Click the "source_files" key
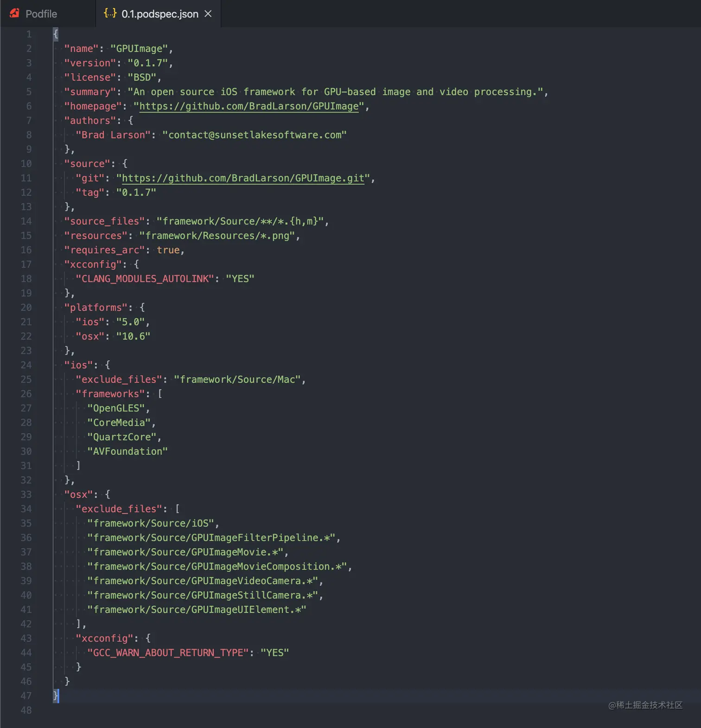The width and height of the screenshot is (701, 728). [x=104, y=221]
